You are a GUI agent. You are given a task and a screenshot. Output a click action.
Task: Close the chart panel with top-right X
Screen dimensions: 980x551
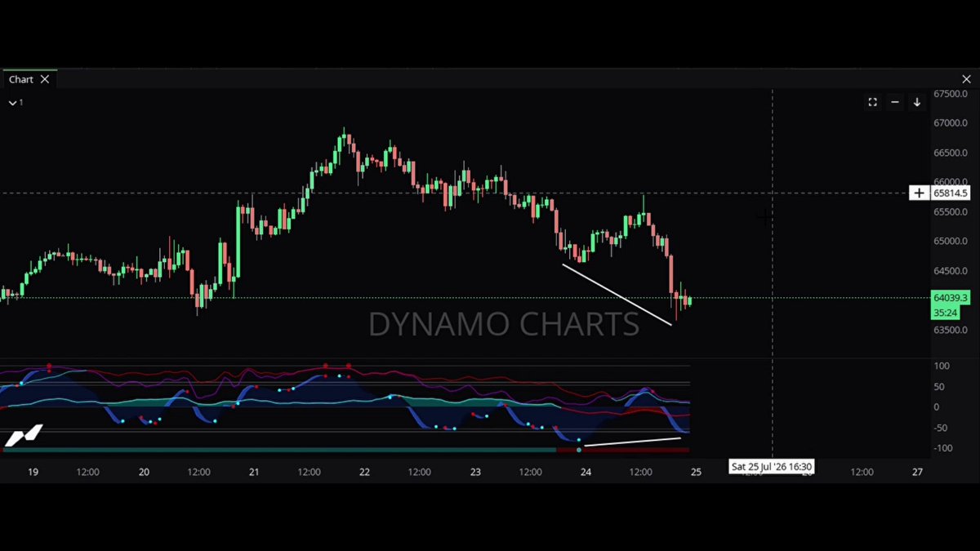click(967, 79)
